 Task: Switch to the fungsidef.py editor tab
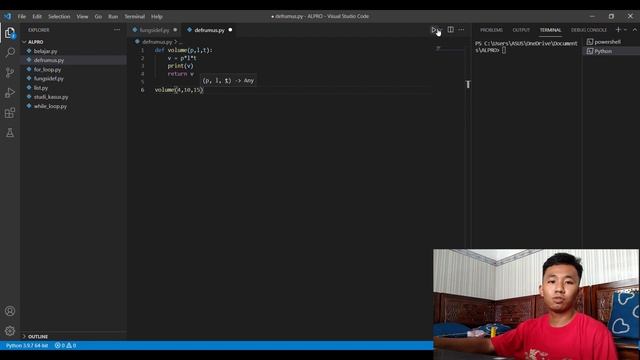(x=154, y=30)
